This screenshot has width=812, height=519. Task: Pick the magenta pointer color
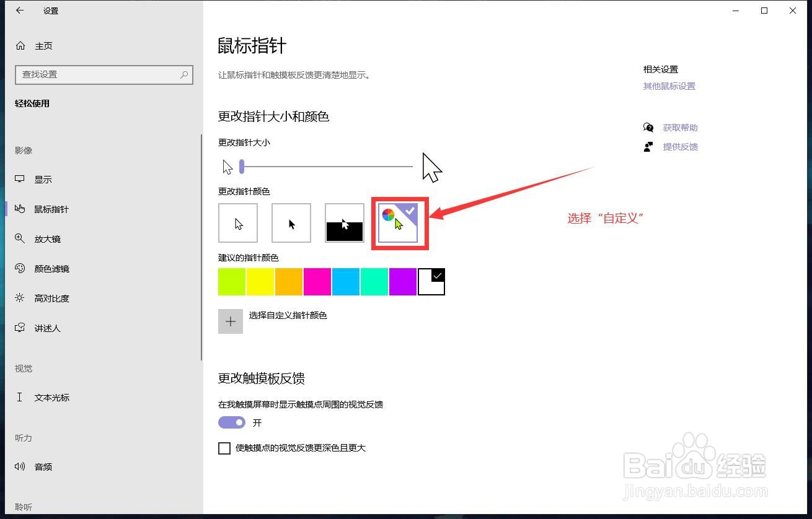click(x=317, y=282)
